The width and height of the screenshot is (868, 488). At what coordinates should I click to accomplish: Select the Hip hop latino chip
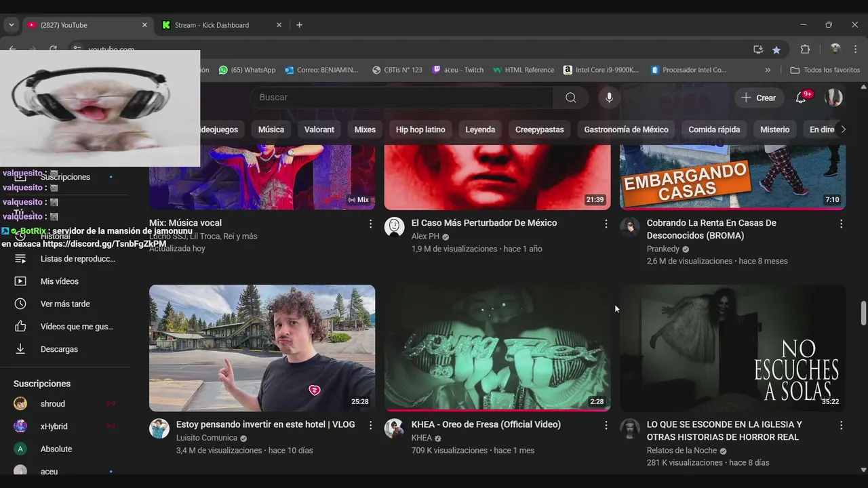click(420, 129)
